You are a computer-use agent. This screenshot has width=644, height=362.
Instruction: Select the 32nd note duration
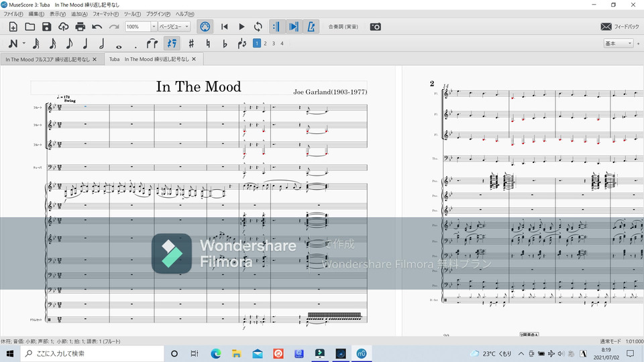[36, 43]
